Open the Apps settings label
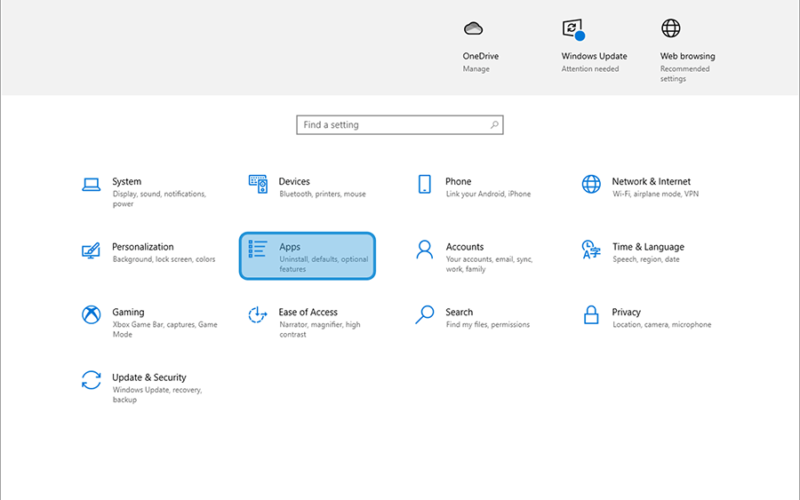 tap(290, 247)
